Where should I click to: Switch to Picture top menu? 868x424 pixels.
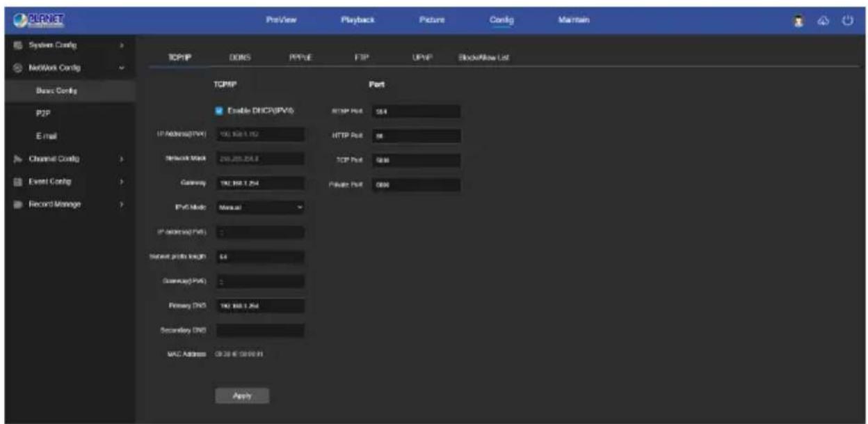pos(432,21)
